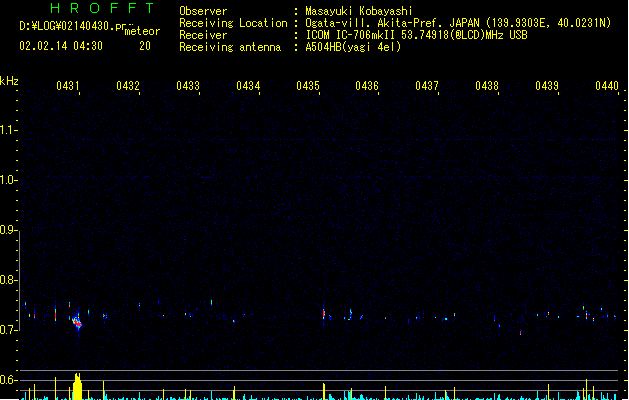Click the receiver value ICOM IC-706mkII
Image resolution: width=629 pixels, height=400 pixels.
click(350, 35)
